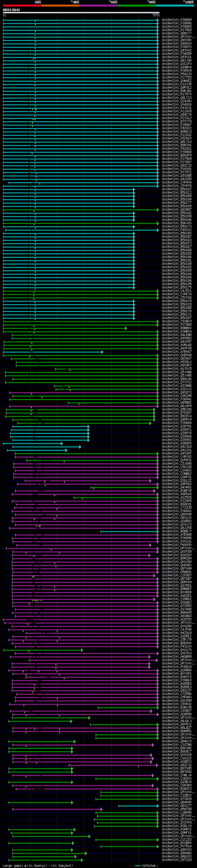Select label UniRef100_Q41318
The image size is (197, 868).
pos(177,447)
